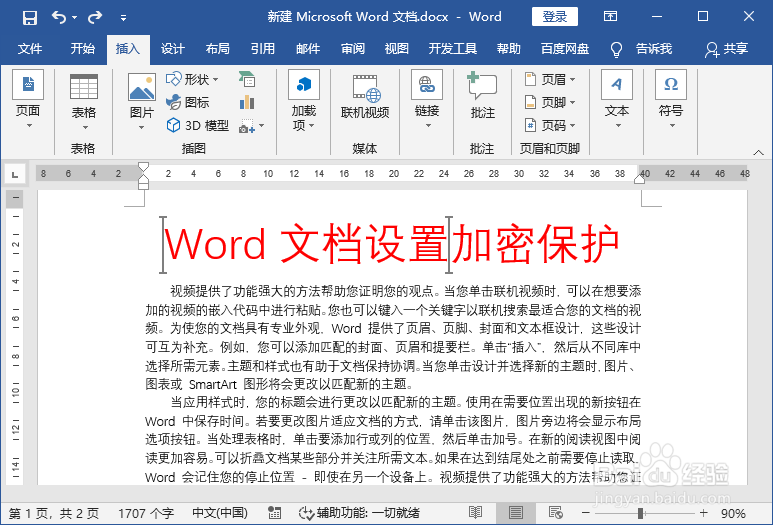
Task: Open the ribbon display options icon
Action: (x=610, y=17)
